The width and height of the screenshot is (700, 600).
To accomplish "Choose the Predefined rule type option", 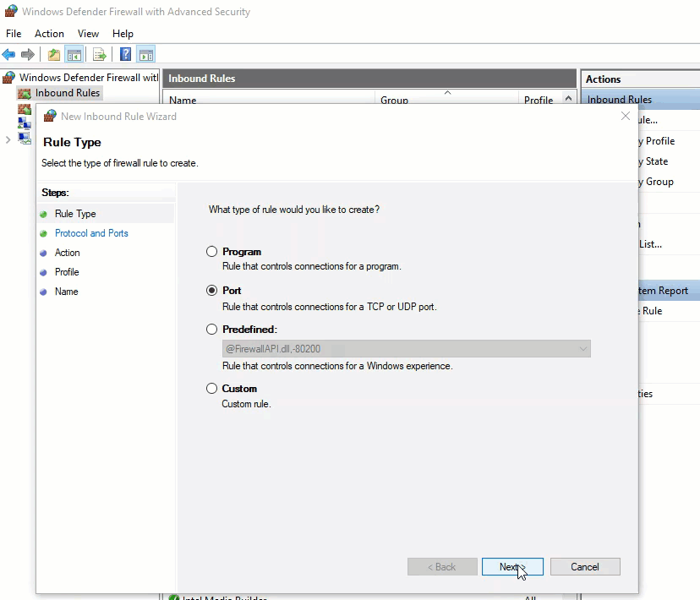I will 212,330.
